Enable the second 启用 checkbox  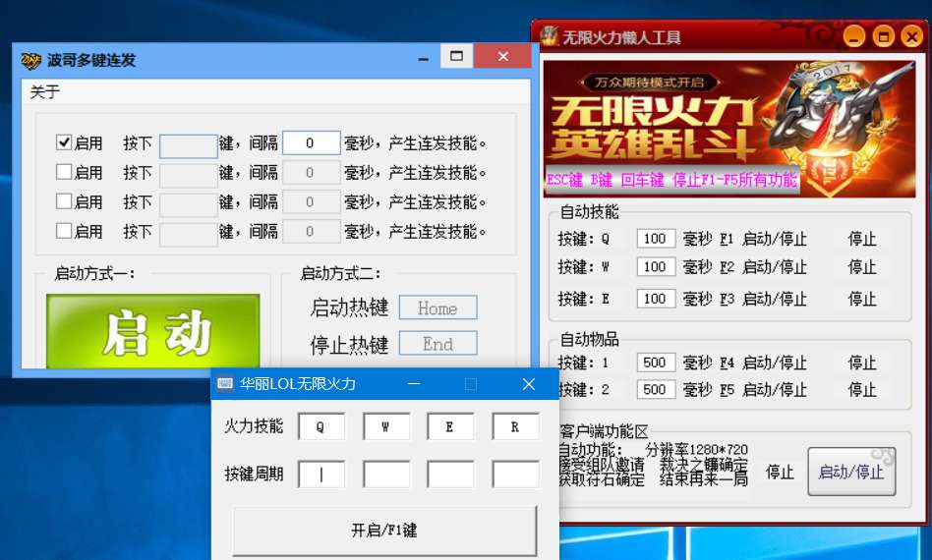[65, 172]
